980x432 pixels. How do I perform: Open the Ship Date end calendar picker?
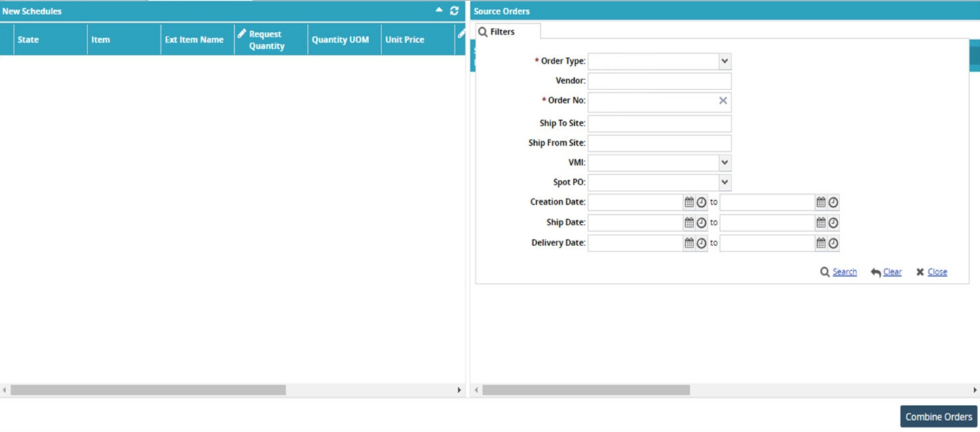(821, 222)
